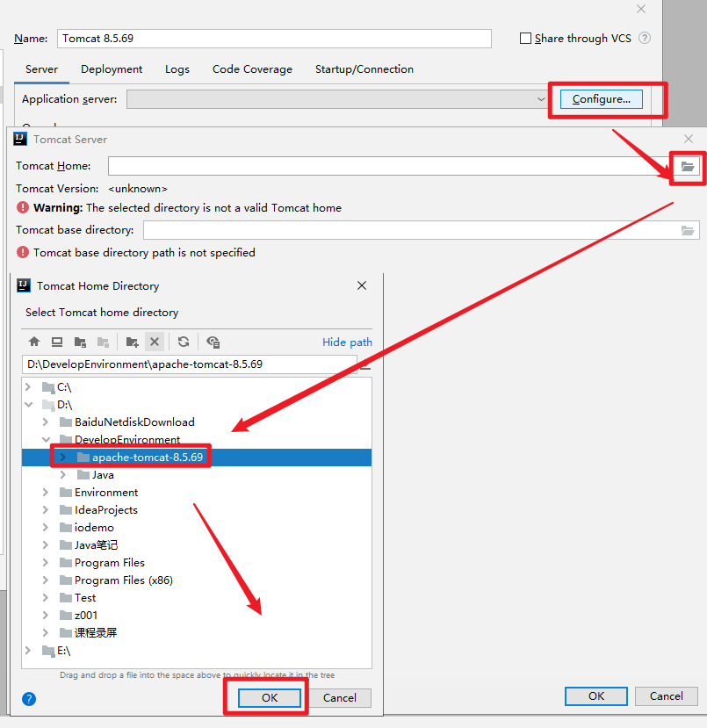Expand the z001 folder arrow
This screenshot has width=707, height=728.
click(x=46, y=616)
